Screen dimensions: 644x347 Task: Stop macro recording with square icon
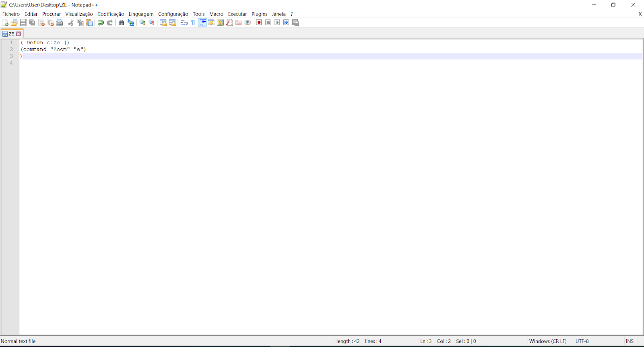pos(268,23)
